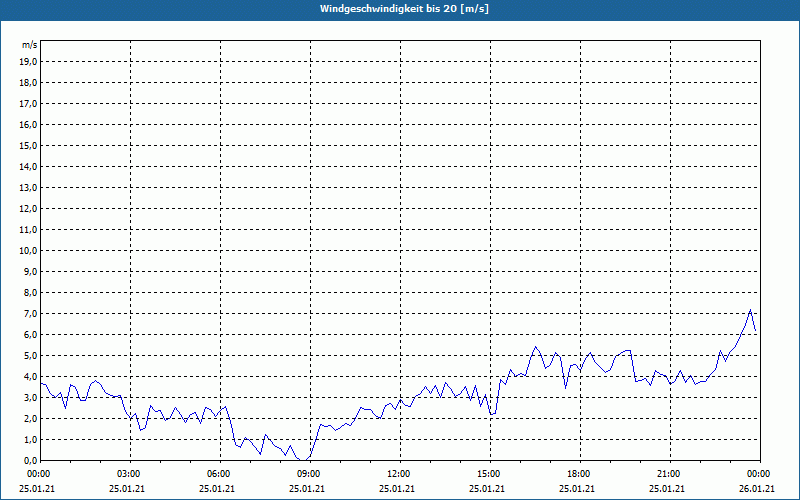Image resolution: width=800 pixels, height=500 pixels.
Task: Click the wind curve minimum at 09:00
Action: coord(305,460)
